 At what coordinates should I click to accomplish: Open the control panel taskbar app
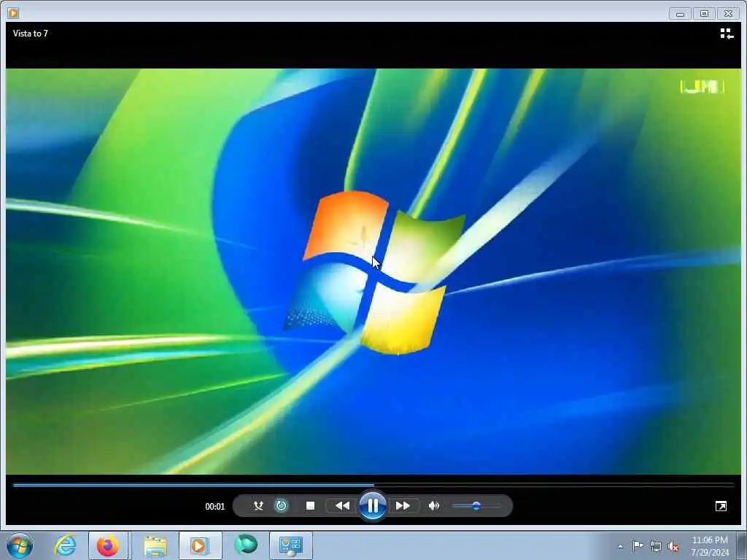pos(291,545)
